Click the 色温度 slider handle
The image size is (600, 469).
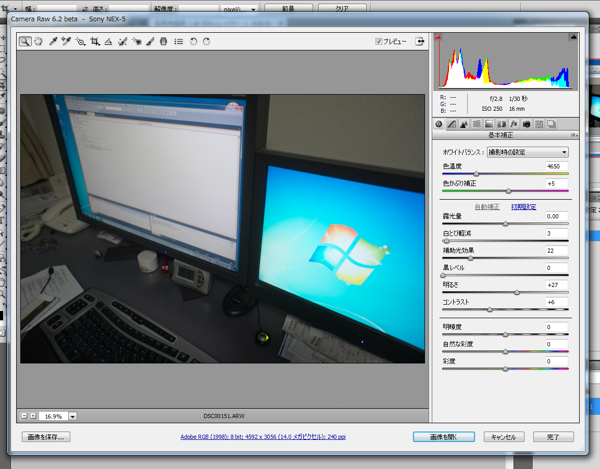coord(476,174)
